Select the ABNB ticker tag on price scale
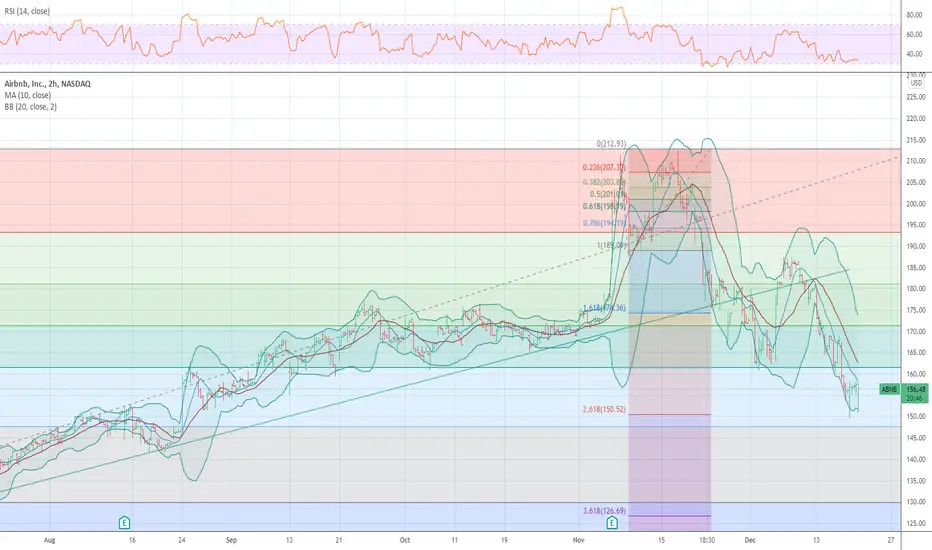932x550 pixels. pos(889,389)
